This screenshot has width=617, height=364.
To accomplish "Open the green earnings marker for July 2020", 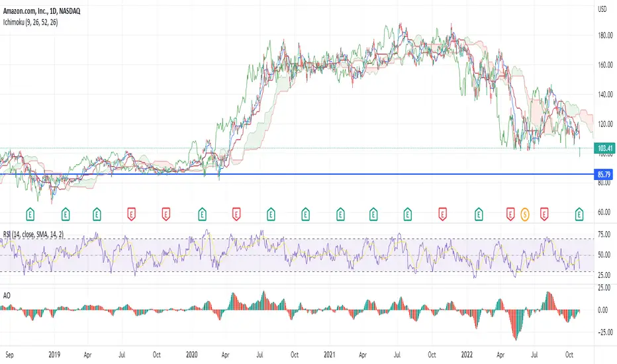I will pos(271,214).
